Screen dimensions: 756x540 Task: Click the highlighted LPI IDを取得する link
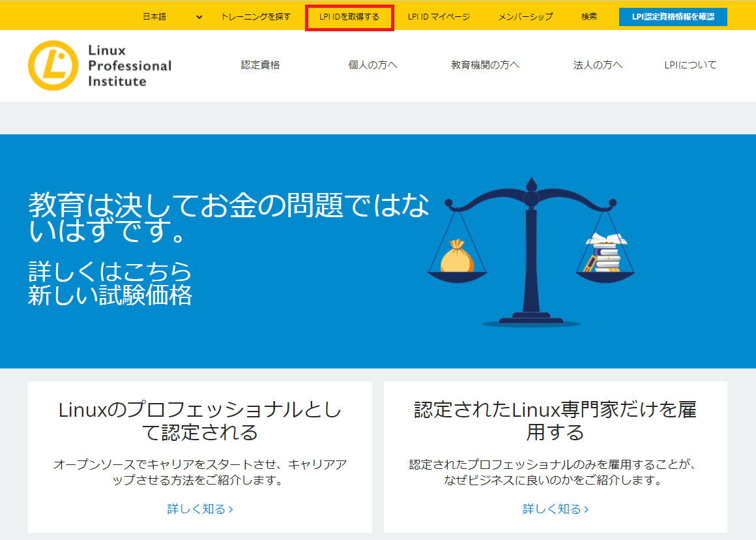(x=349, y=16)
